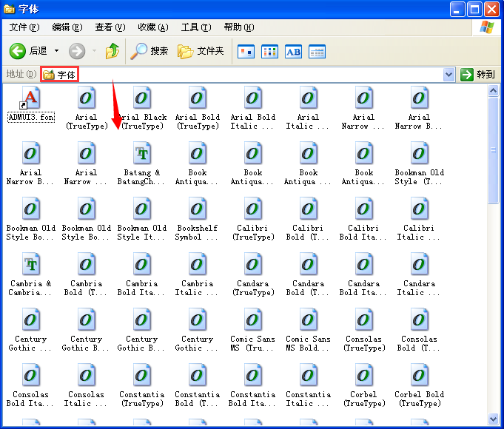Screen dimensions: 504x429
Task: Select the Consolas (TrueType) font
Action: pyautogui.click(x=363, y=331)
